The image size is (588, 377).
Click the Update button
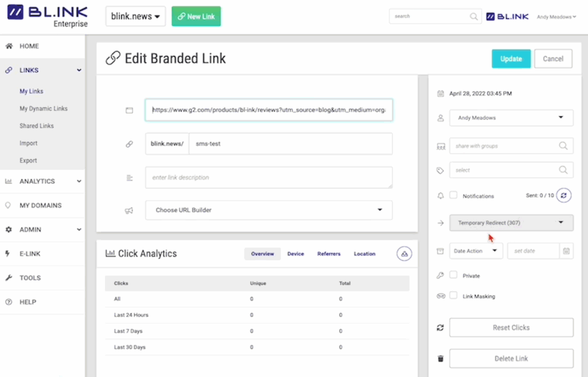[511, 59]
